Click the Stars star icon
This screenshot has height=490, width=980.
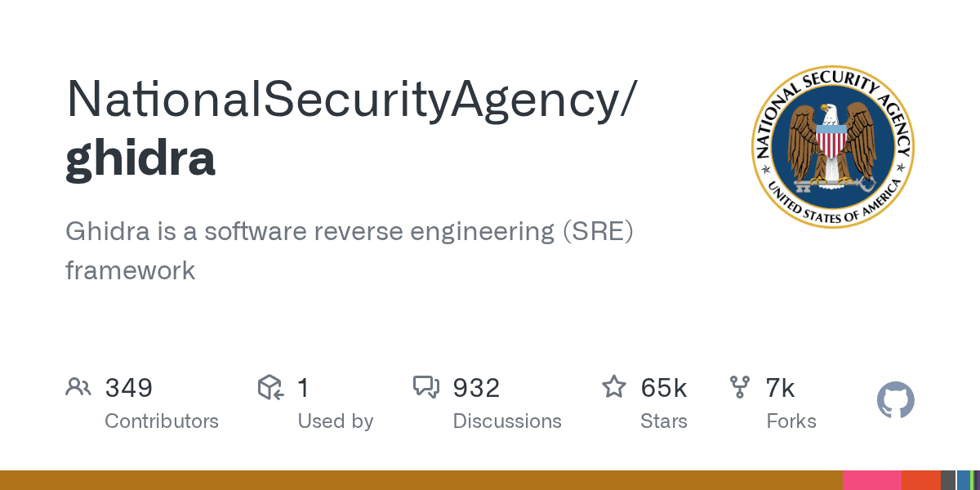click(613, 387)
